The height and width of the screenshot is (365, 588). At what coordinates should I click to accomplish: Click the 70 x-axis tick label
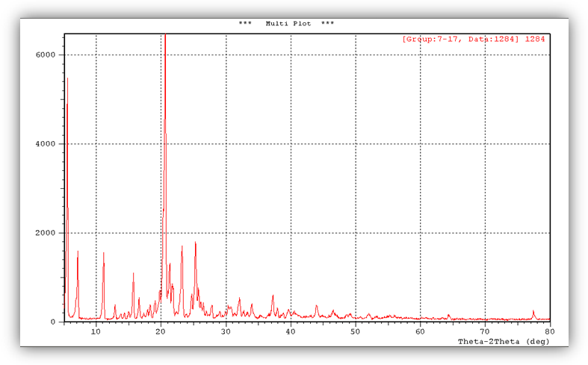click(x=485, y=331)
